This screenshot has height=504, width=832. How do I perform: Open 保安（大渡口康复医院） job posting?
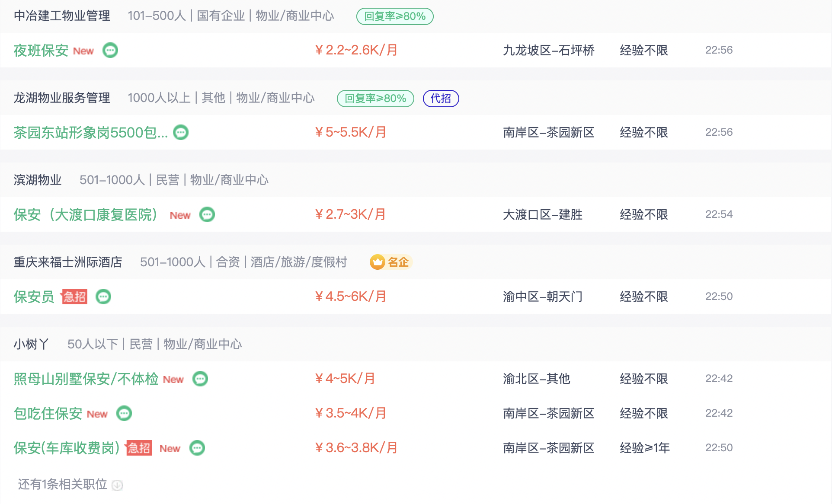point(85,214)
